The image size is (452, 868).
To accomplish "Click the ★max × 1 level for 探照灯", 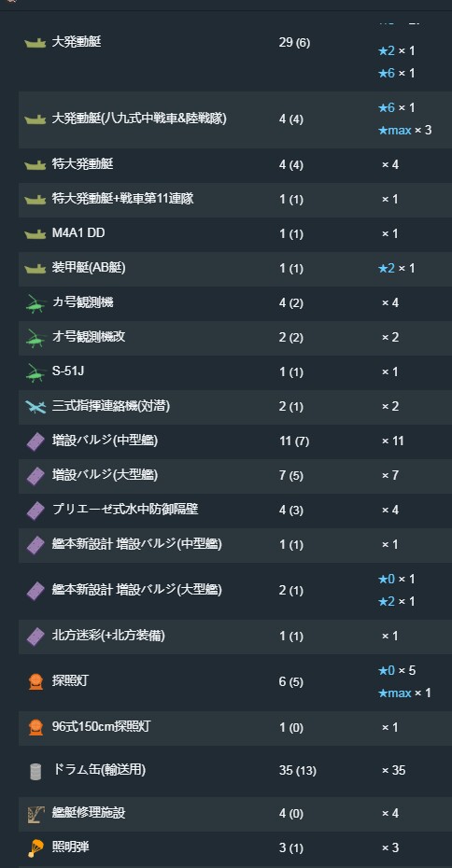I will pyautogui.click(x=404, y=693).
